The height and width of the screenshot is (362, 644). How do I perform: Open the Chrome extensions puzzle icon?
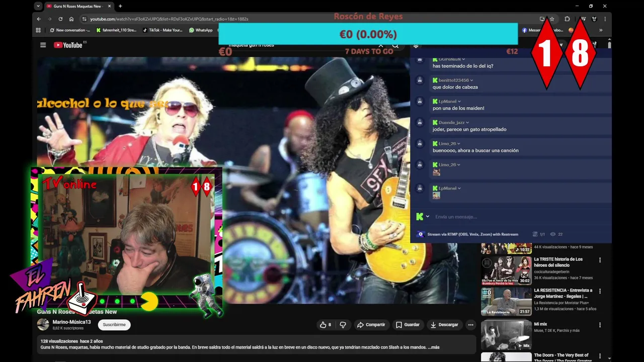pyautogui.click(x=567, y=19)
